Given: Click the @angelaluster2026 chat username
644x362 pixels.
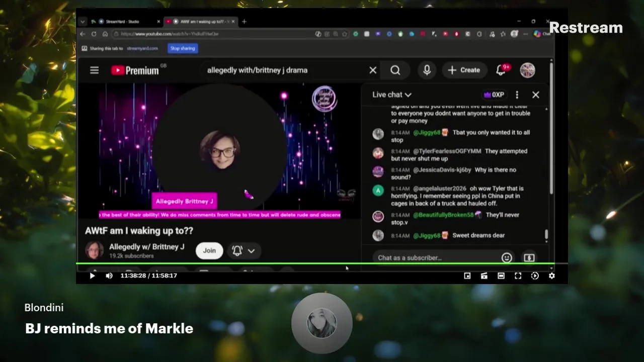Looking at the screenshot, I should 439,189.
